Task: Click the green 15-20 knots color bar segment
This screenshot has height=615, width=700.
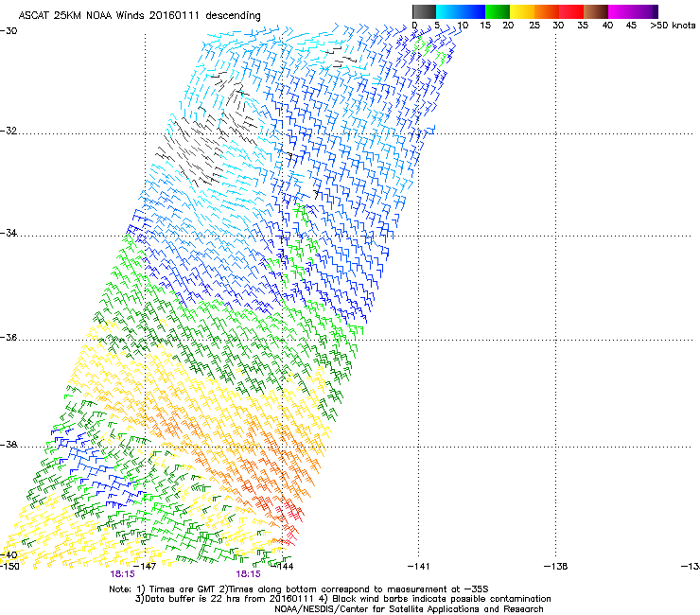Action: [x=498, y=11]
